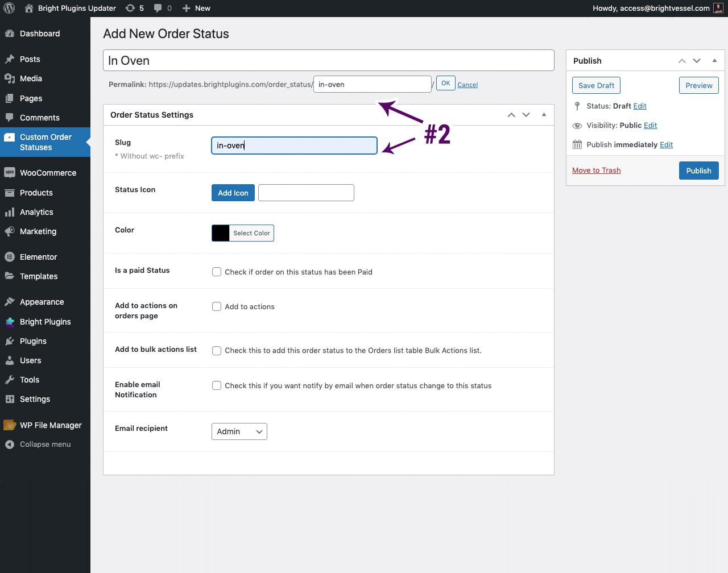The width and height of the screenshot is (728, 573).
Task: Click the blue Publish button
Action: 698,171
